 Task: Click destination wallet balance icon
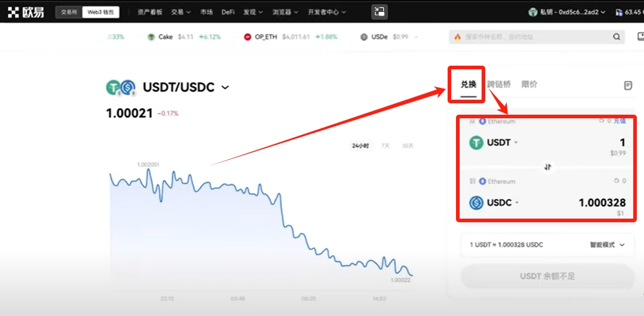(616, 181)
